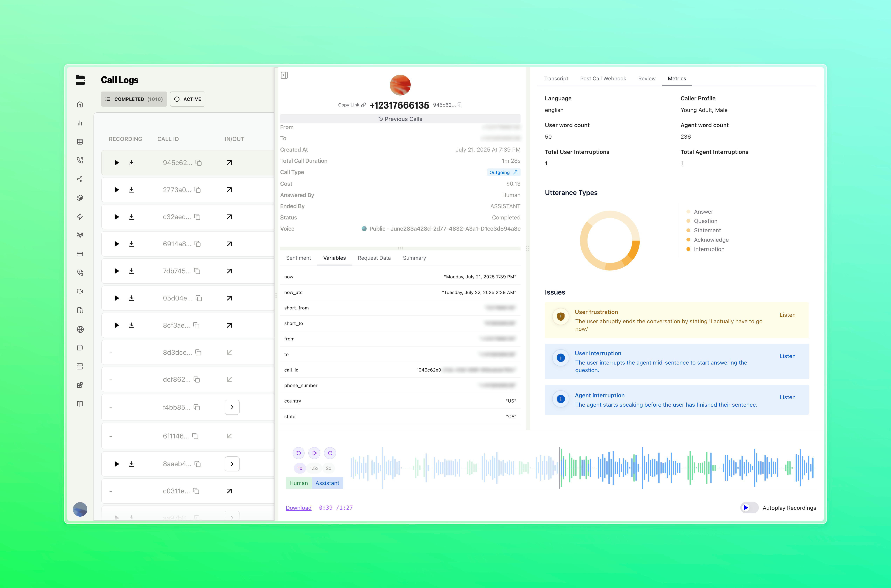Select the documentation book icon in sidebar
Image resolution: width=891 pixels, height=588 pixels.
click(80, 404)
